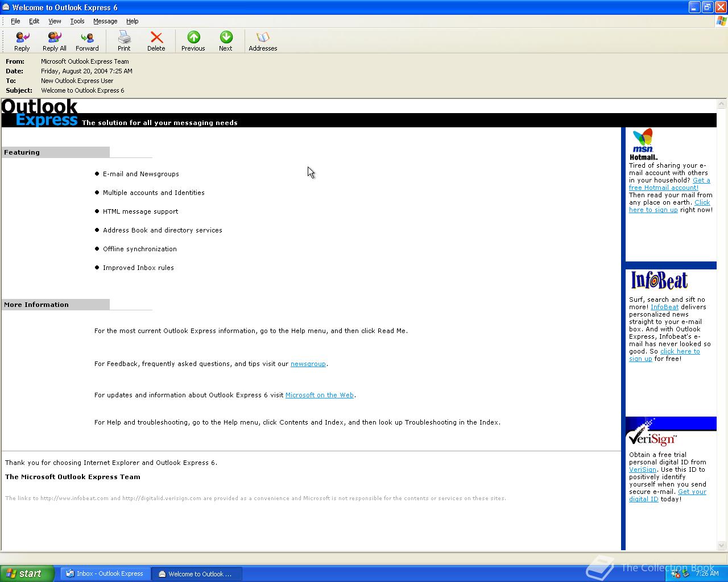728x582 pixels.
Task: Go to Previous message
Action: [193, 41]
